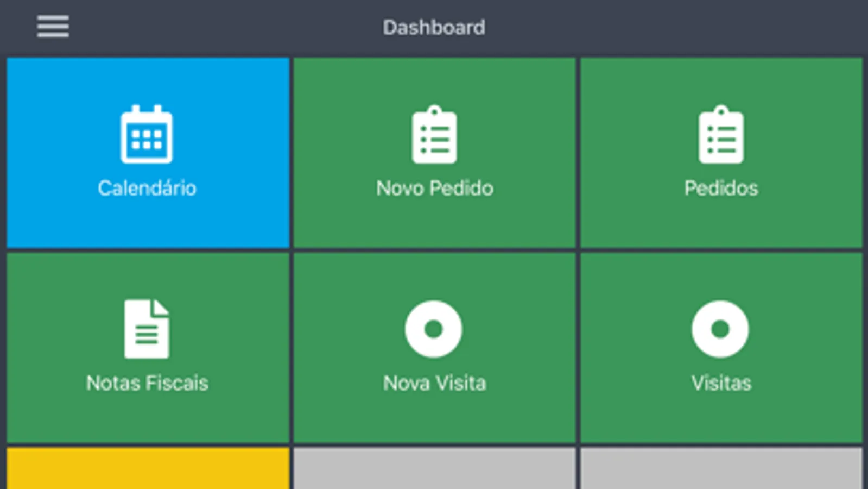Click the Notas Fiscais document icon

[x=147, y=329]
